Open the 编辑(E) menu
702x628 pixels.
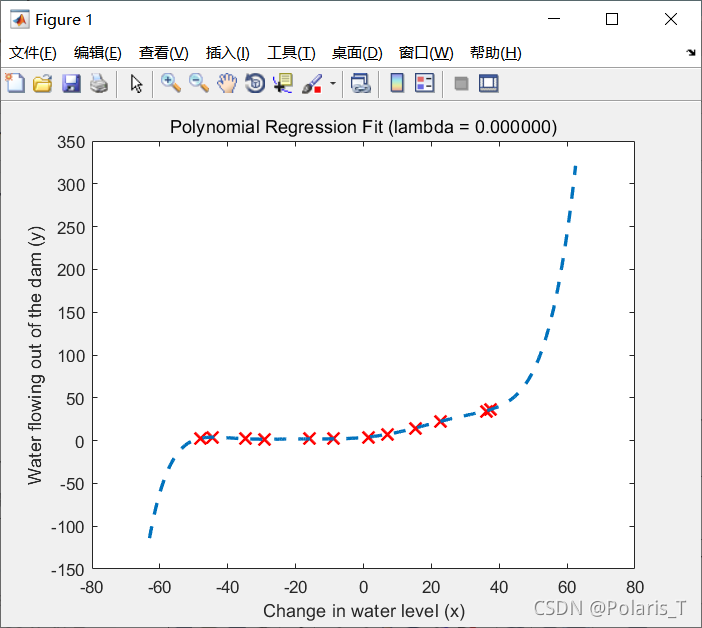coord(98,53)
